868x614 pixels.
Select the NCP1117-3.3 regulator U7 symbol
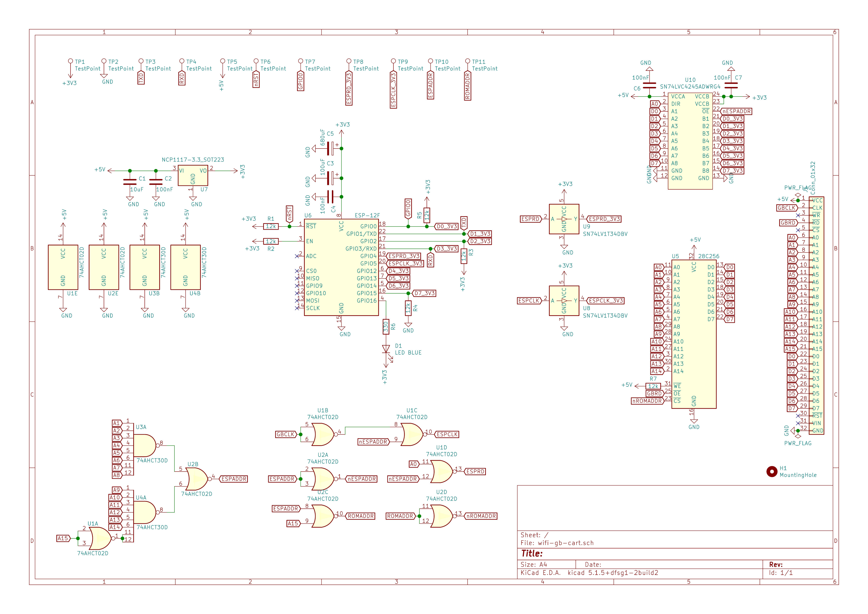(193, 175)
